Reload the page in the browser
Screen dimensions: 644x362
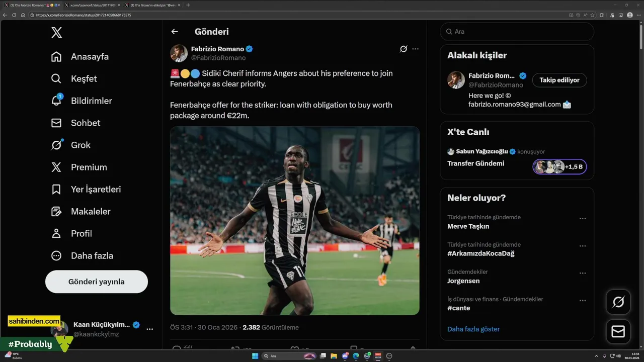point(14,15)
